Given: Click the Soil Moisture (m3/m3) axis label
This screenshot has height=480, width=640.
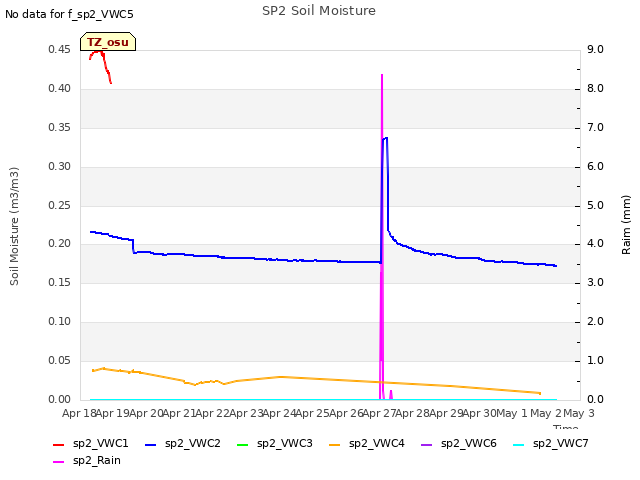Looking at the screenshot, I should 14,226.
